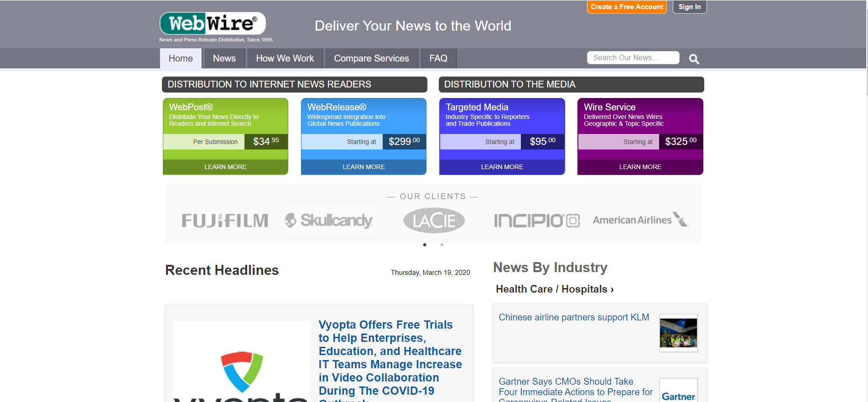Open the Vyopta Offers Free Trials headline
The width and height of the screenshot is (868, 402).
[390, 360]
